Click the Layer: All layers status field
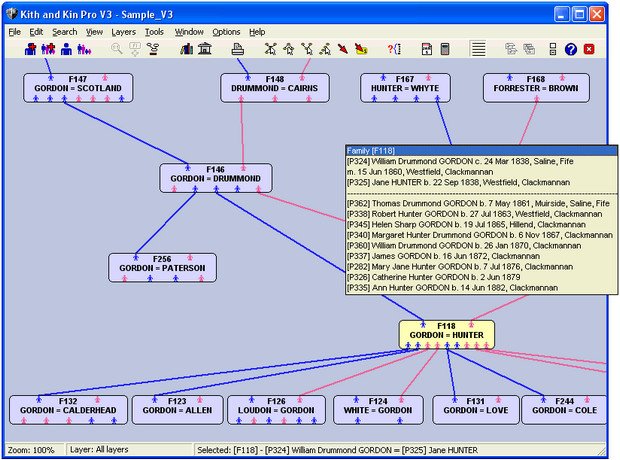This screenshot has height=460, width=620. [x=129, y=450]
